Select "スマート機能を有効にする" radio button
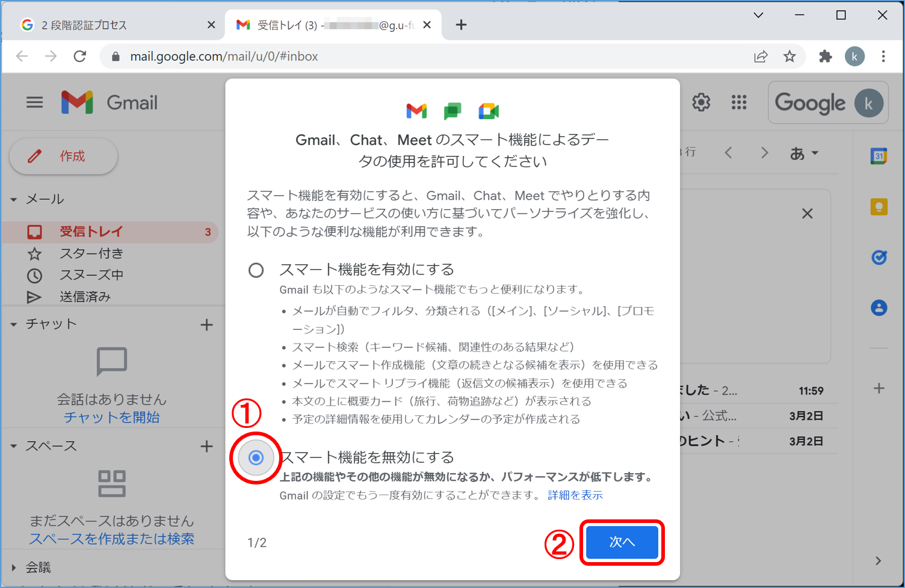Screen dimensions: 905x588 point(256,270)
